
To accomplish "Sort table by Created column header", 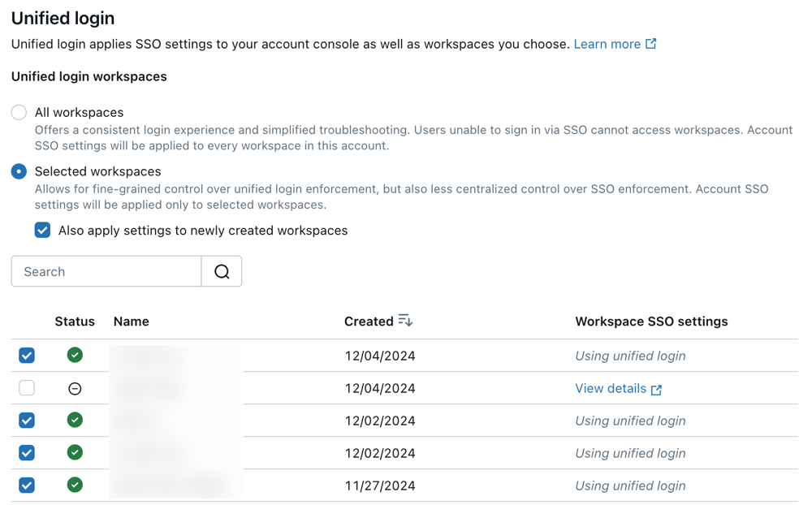I will 369,322.
